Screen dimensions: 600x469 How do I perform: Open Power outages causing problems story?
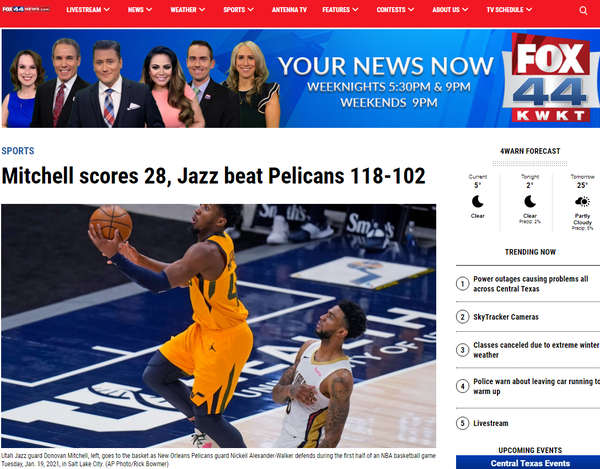tap(530, 284)
